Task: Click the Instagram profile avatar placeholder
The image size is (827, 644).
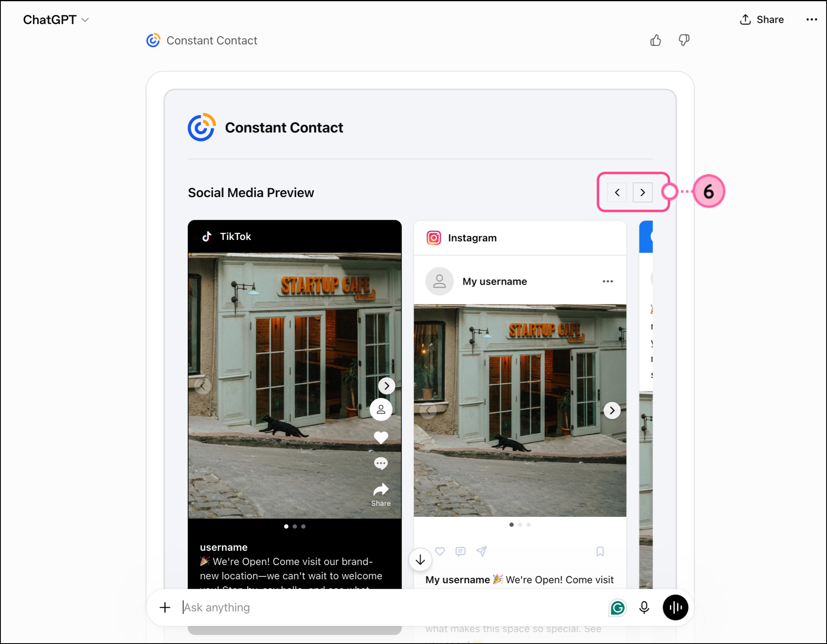Action: point(439,282)
